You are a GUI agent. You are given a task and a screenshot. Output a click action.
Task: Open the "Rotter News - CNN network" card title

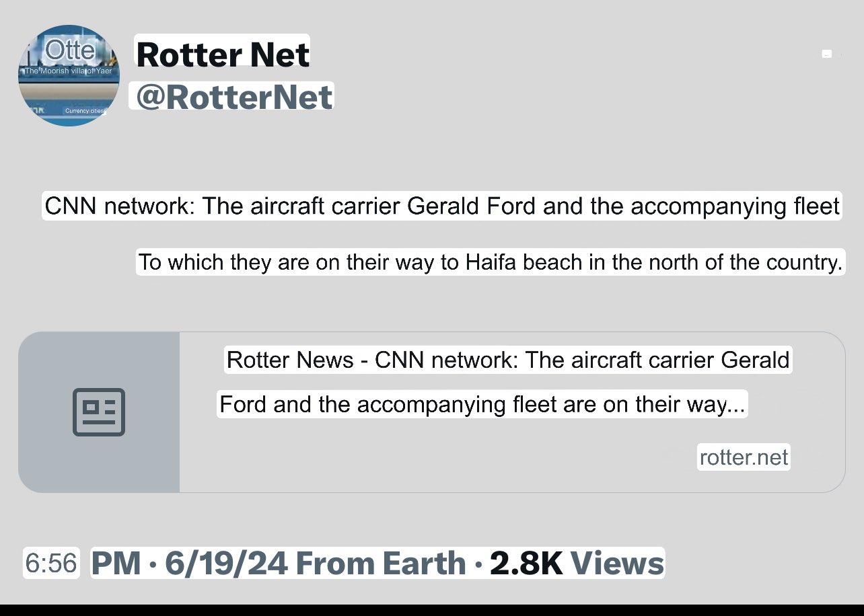[508, 360]
